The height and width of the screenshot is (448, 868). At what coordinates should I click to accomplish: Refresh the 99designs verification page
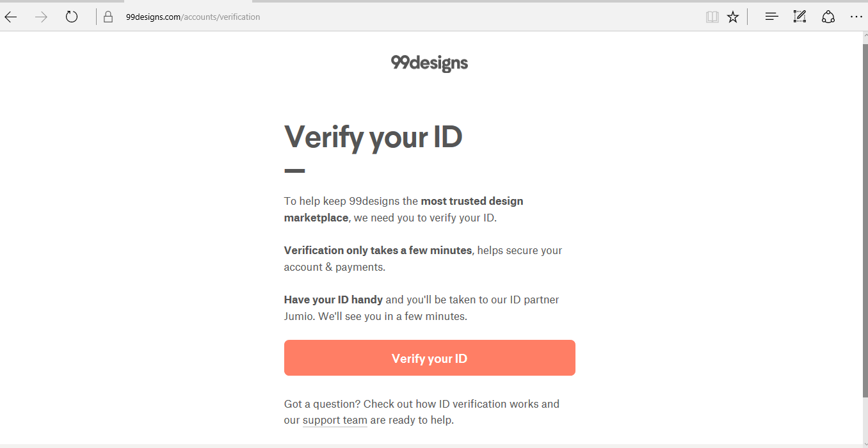click(x=72, y=17)
